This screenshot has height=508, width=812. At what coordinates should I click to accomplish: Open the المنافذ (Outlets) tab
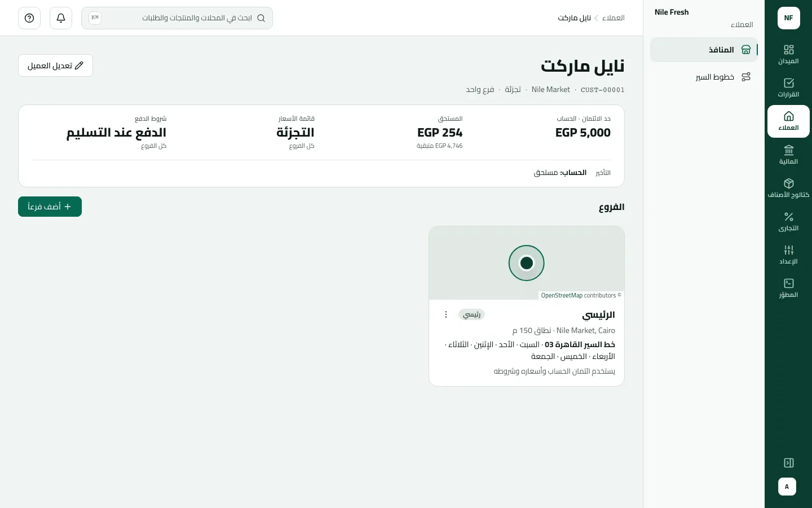pyautogui.click(x=704, y=50)
